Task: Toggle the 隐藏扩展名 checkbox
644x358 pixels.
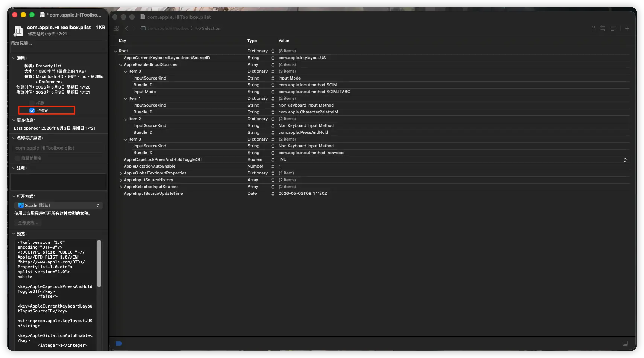Action: tap(17, 158)
